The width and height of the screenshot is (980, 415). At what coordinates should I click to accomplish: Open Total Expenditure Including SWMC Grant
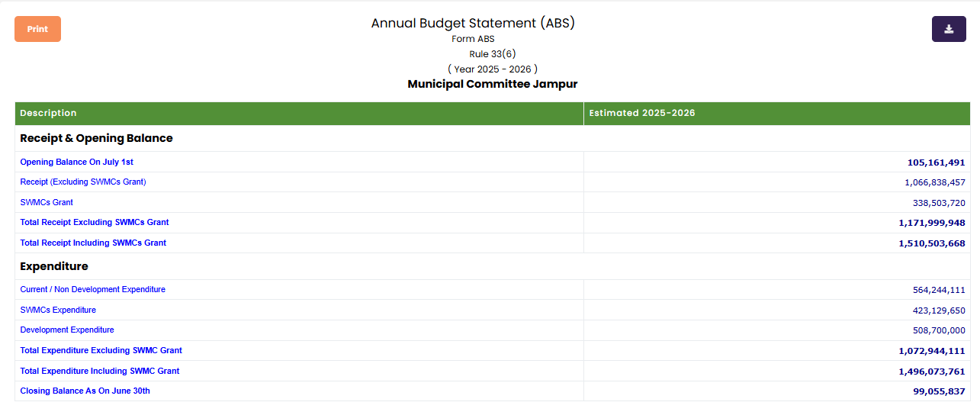[100, 371]
